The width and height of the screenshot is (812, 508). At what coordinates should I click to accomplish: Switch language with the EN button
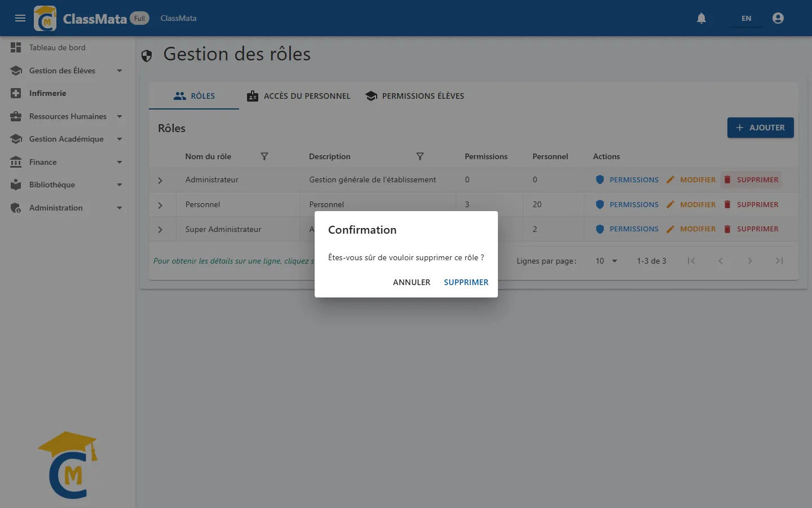point(746,18)
